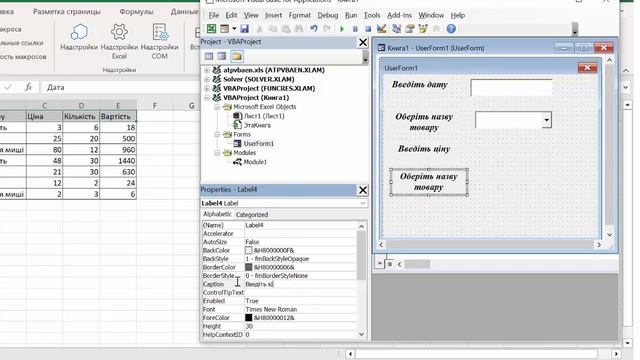Open the Формулы ribbon tab in Excel
This screenshot has height=360, width=640.
[136, 12]
